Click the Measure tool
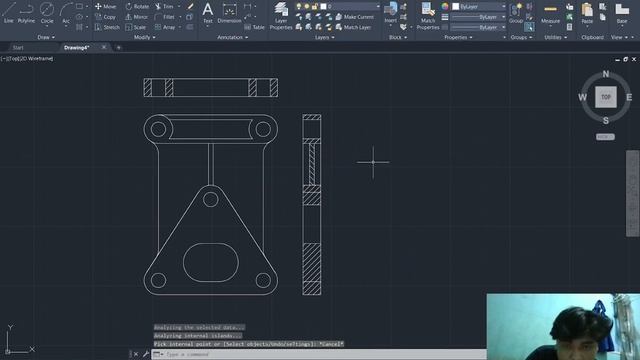 [550, 12]
